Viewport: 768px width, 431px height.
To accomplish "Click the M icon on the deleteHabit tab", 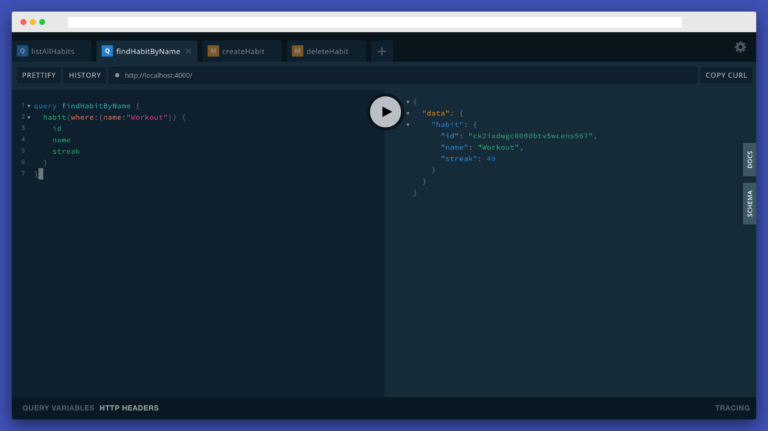I will pyautogui.click(x=297, y=51).
